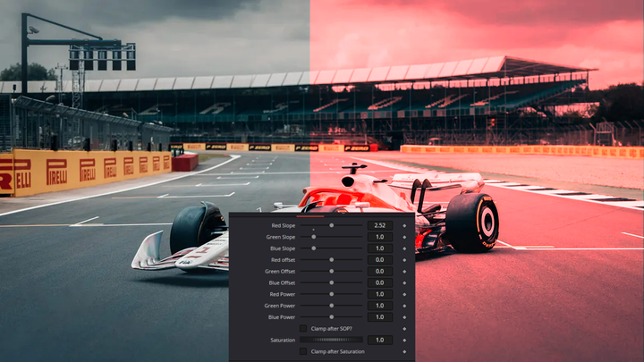This screenshot has height=362, width=644.
Task: Select the Red Slope value field showing 2.52
Action: 379,225
